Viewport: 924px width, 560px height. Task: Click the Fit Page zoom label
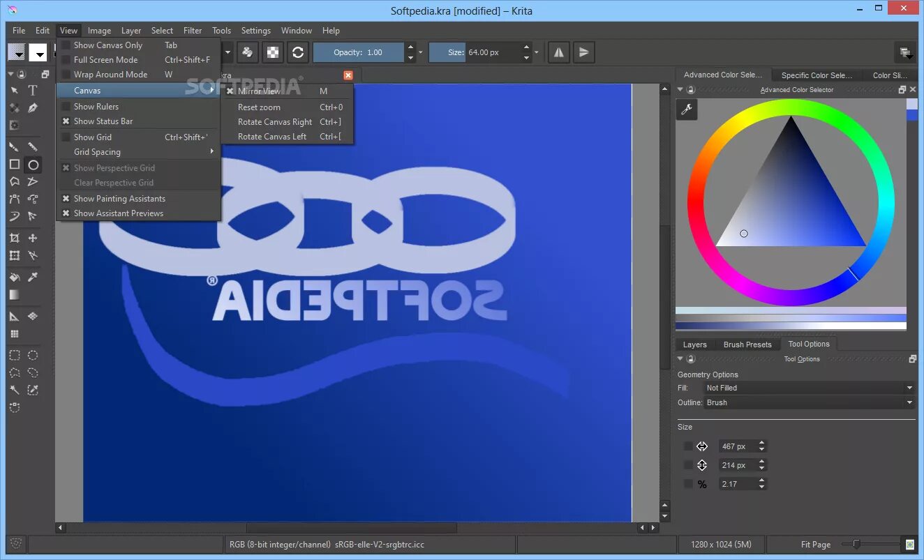(x=815, y=544)
